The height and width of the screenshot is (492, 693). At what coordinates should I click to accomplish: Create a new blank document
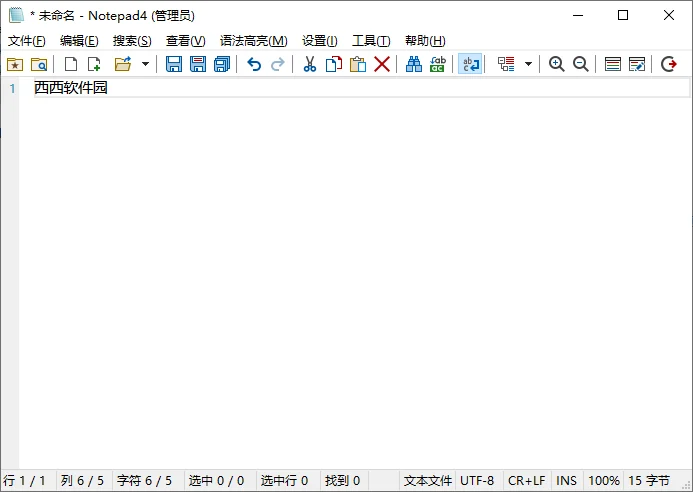(71, 65)
